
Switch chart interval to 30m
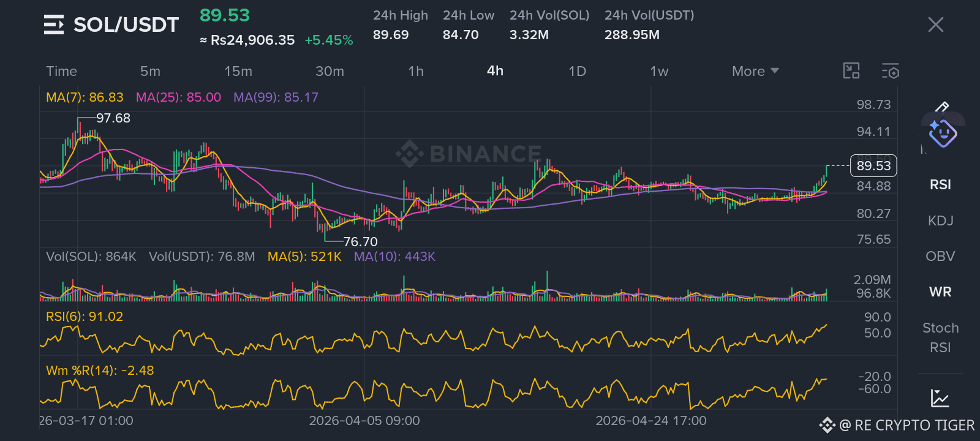(330, 71)
